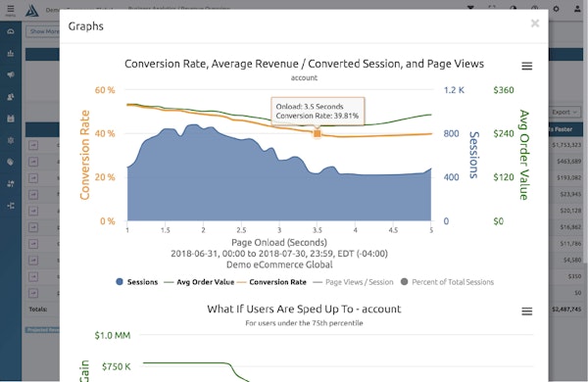This screenshot has width=588, height=382.
Task: Toggle the Avg Order Value legend item
Action: tap(199, 282)
